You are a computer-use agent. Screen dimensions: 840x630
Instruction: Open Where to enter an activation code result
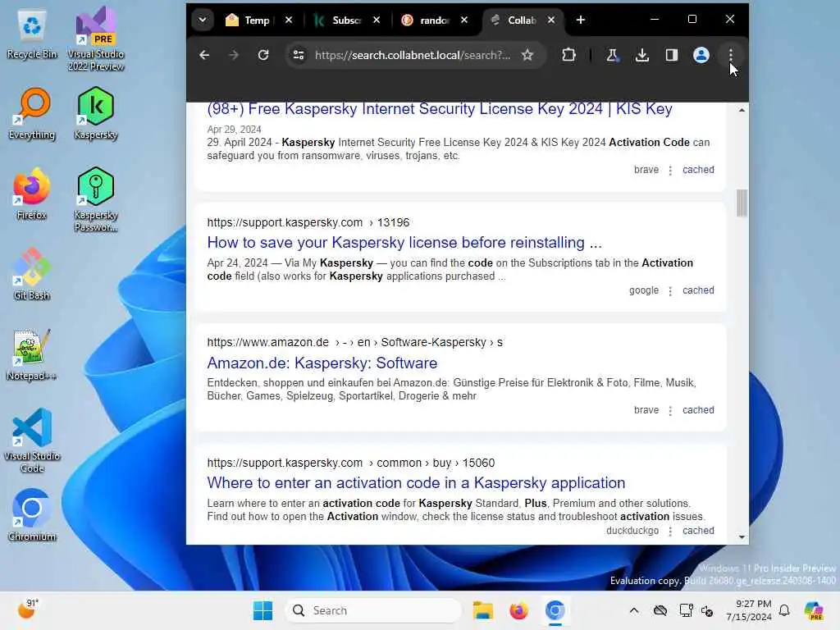click(x=416, y=482)
